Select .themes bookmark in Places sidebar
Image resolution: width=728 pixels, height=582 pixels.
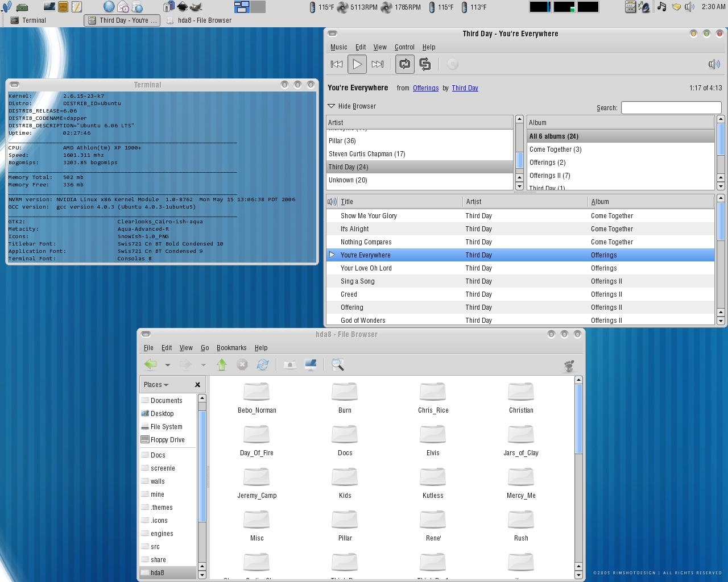pyautogui.click(x=168, y=508)
